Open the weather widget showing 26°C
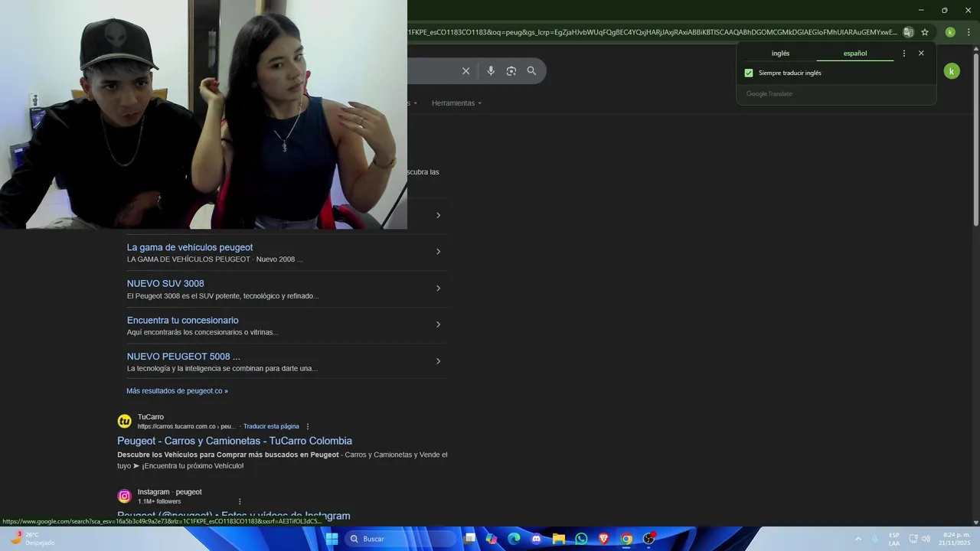Viewport: 980px width, 551px height. [31, 539]
